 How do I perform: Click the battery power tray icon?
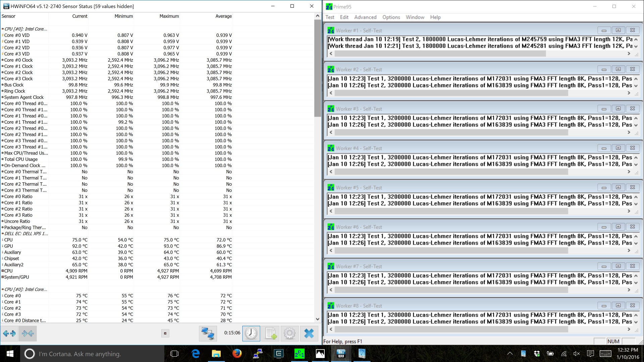pyautogui.click(x=550, y=354)
